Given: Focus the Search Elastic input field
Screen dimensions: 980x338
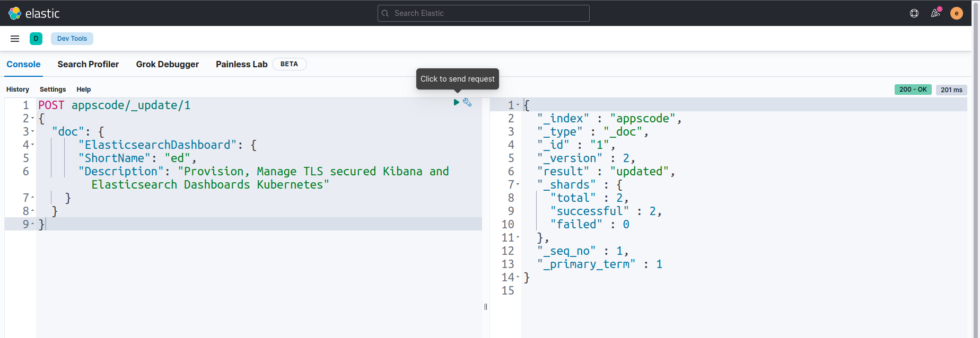Looking at the screenshot, I should (x=484, y=13).
